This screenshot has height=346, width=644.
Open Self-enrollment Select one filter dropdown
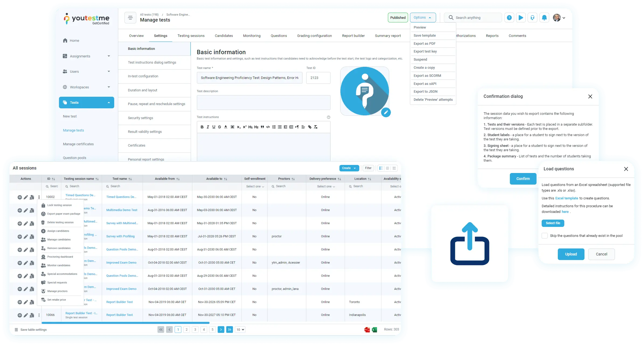255,186
